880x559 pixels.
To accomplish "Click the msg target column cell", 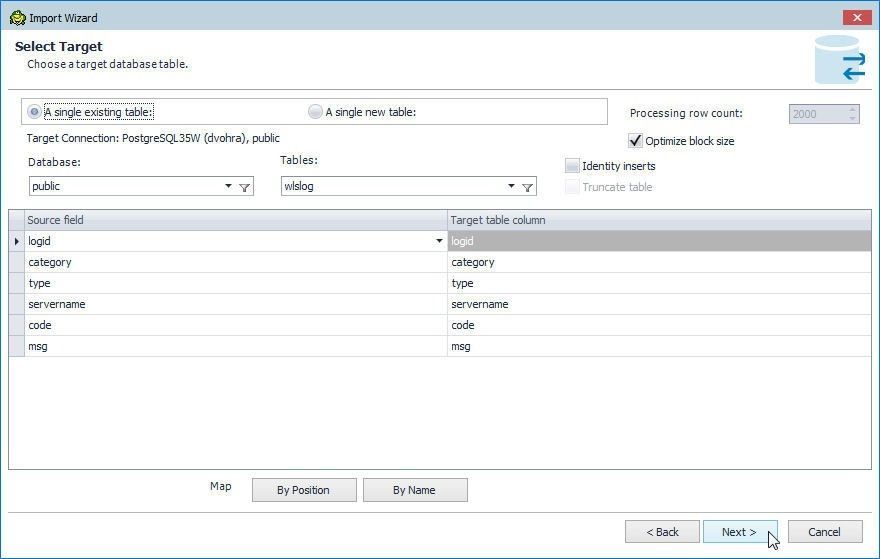I will coord(659,346).
